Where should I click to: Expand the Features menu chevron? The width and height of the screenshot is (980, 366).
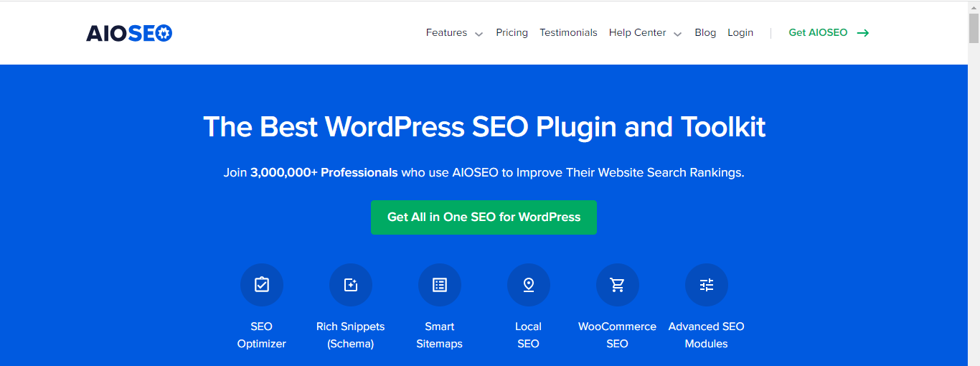tap(479, 34)
